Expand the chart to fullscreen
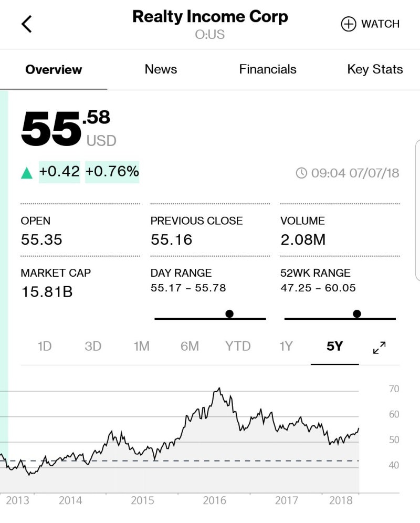420x523 pixels. (379, 347)
